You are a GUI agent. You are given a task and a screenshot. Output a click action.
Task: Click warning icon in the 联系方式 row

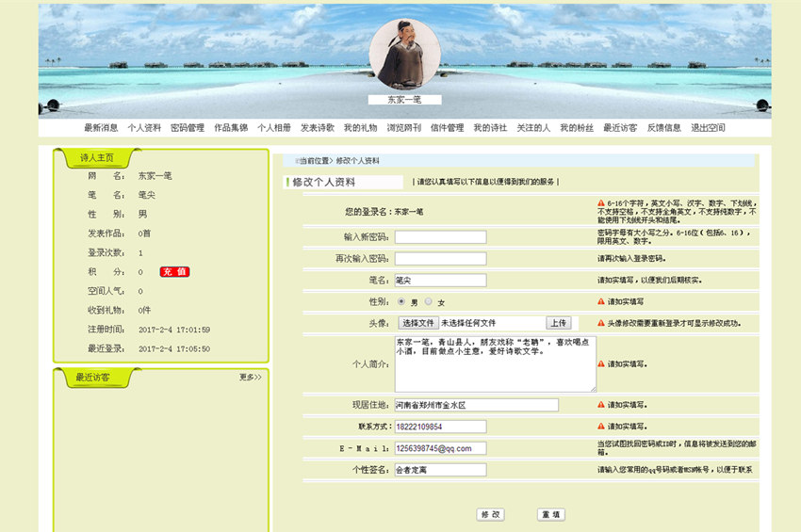(601, 427)
